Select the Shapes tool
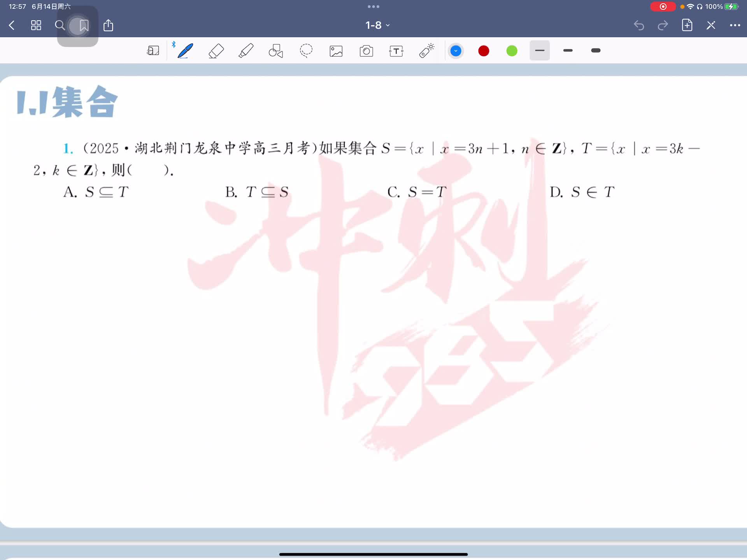This screenshot has height=560, width=747. [x=276, y=51]
